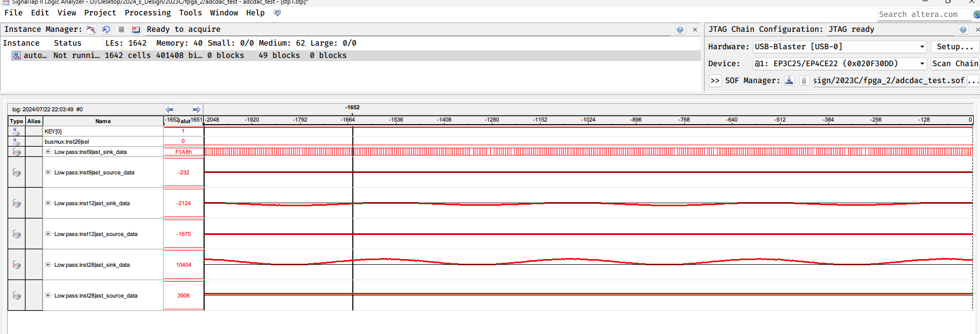Jump to next time bar with right arrow
Screen dimensions: 980x334
[196, 109]
